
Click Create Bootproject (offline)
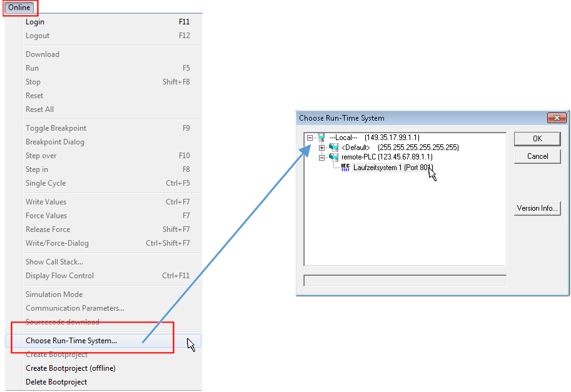[x=71, y=368]
